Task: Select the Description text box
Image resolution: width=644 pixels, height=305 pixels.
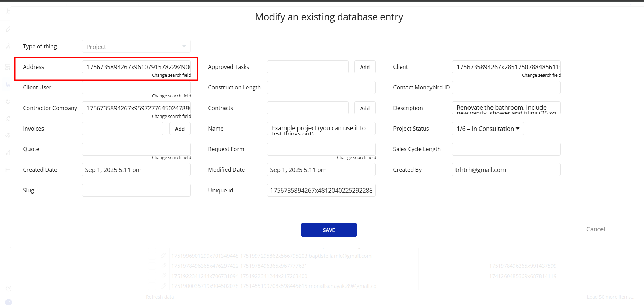Action: [506, 108]
